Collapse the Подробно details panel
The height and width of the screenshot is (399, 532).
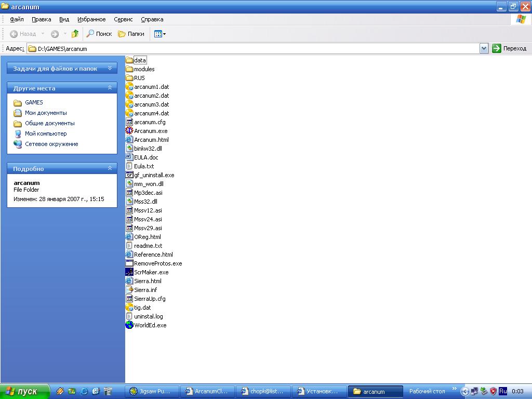click(x=110, y=168)
